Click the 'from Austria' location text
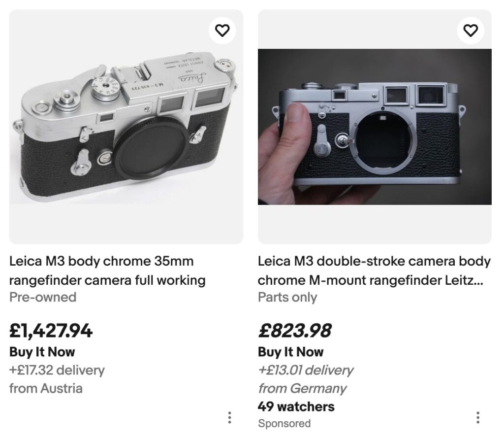 46,388
